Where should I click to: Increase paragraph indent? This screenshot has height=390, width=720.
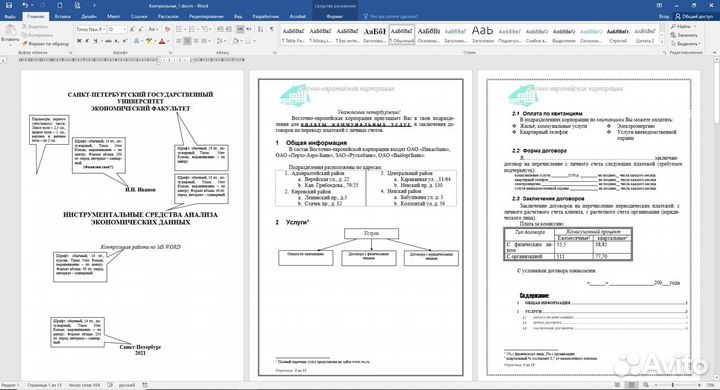tap(229, 29)
